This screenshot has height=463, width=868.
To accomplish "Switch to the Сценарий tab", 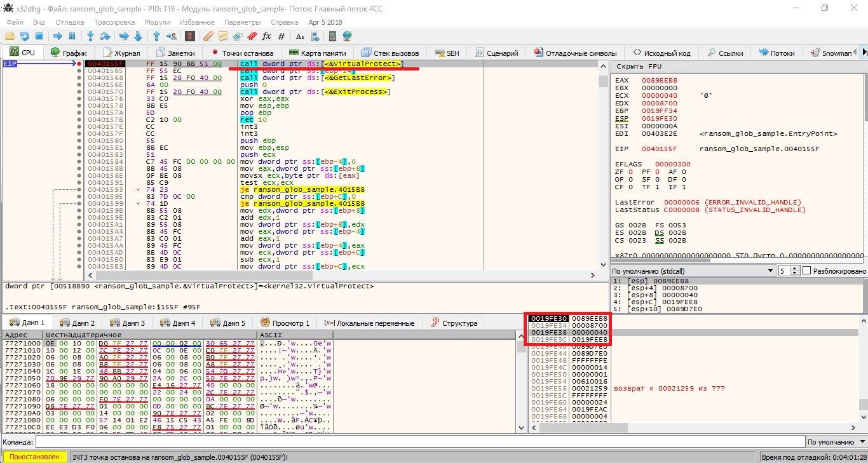I will click(495, 53).
